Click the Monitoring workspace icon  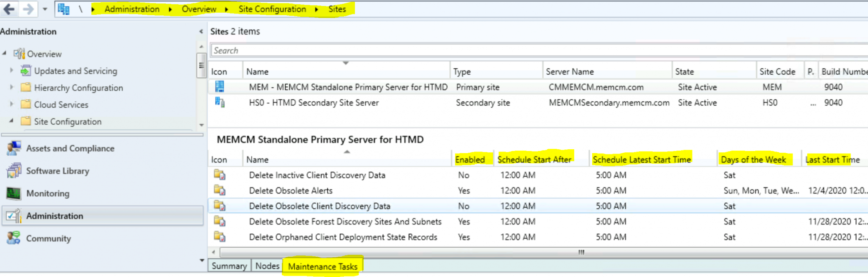(x=14, y=193)
